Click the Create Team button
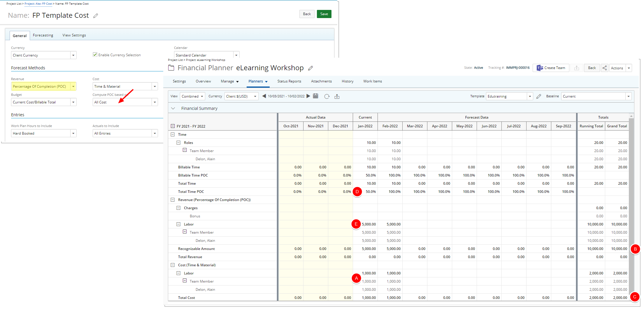Screen dimensions: 644x310 (x=551, y=68)
